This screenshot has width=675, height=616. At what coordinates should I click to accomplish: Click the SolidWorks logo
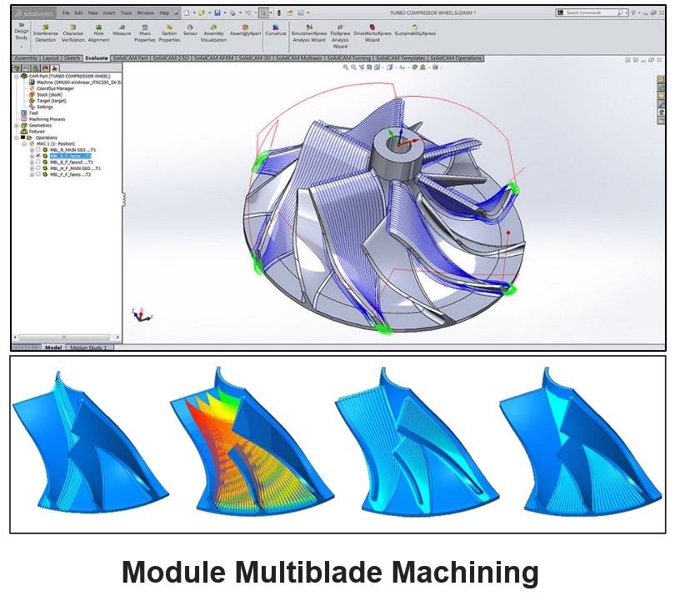pos(34,13)
